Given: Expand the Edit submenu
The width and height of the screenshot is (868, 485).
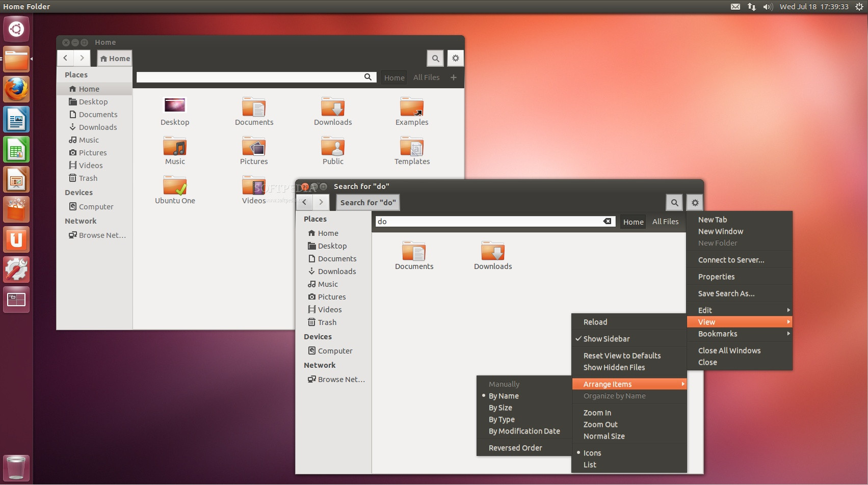Looking at the screenshot, I should pyautogui.click(x=705, y=309).
